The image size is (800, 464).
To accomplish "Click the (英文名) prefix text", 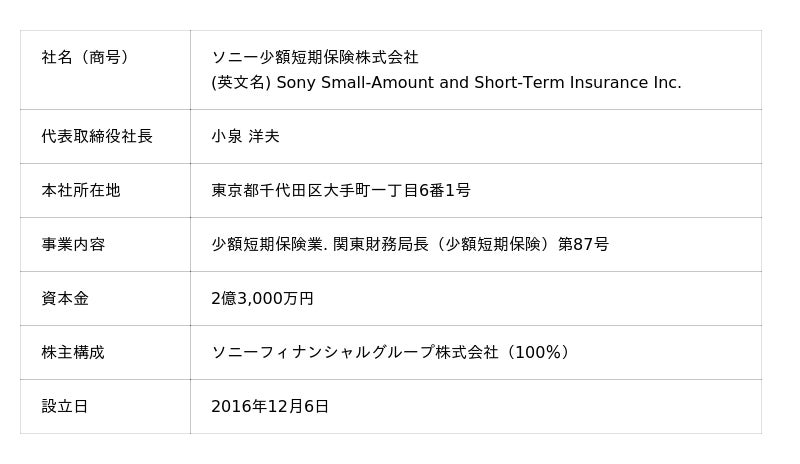I will pos(240,83).
